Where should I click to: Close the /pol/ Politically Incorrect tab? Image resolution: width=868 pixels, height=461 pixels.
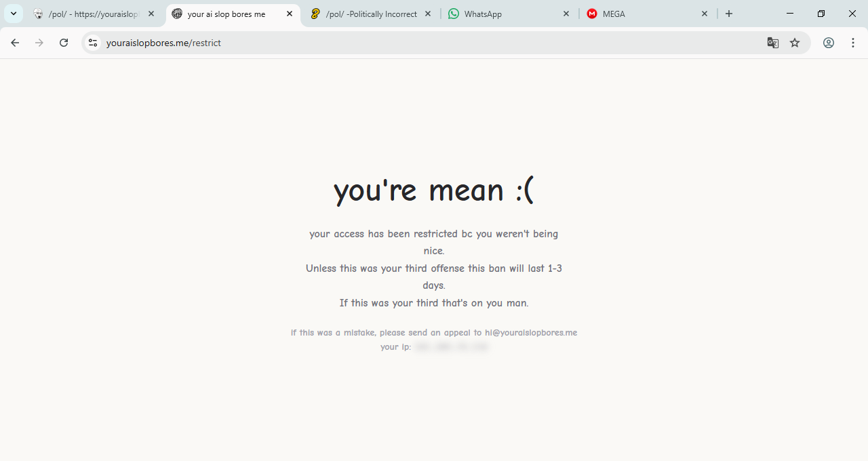428,14
